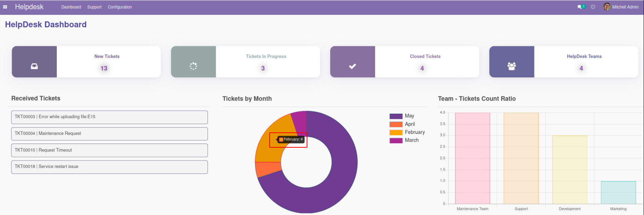The image size is (644, 215).
Task: Click the Tickets In Progress spinner icon
Action: pyautogui.click(x=193, y=66)
